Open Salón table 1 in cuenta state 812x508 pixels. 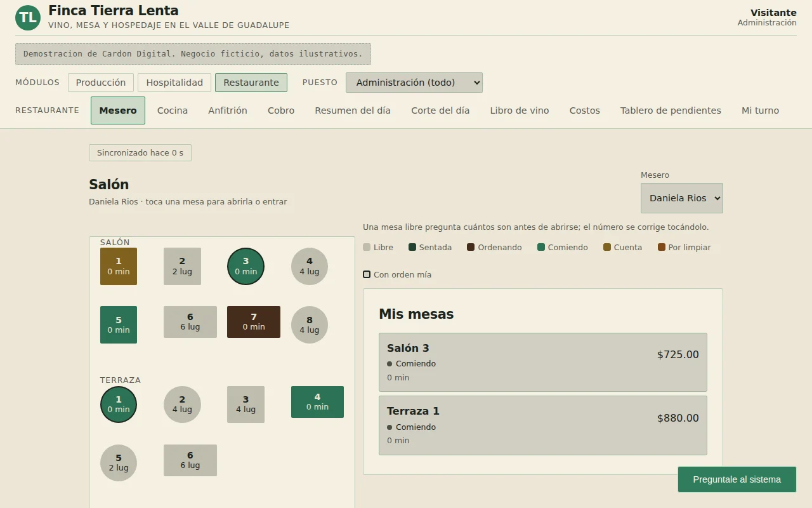119,266
